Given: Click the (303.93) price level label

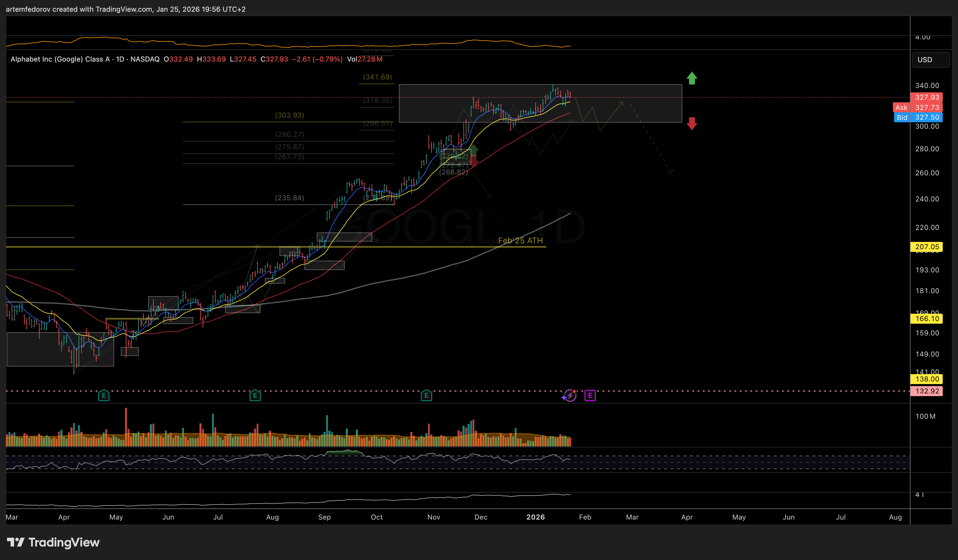Looking at the screenshot, I should pos(290,115).
